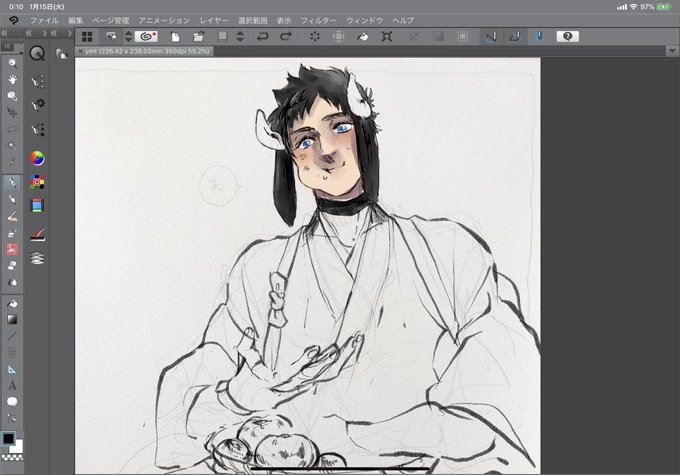Screen dimensions: 680x475
Task: Open the 表示 menu
Action: click(x=284, y=20)
